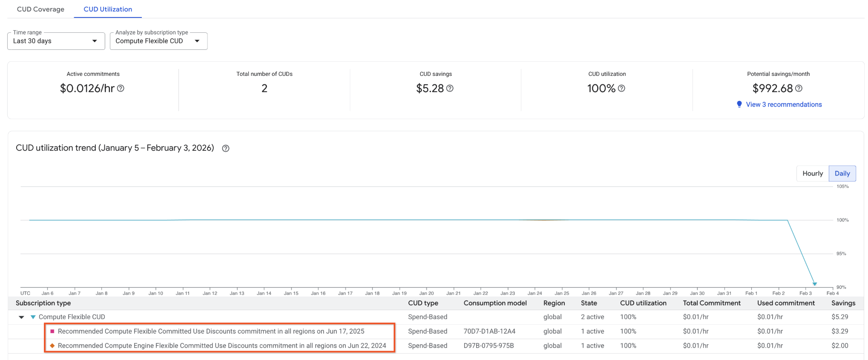
Task: Open the Time range dropdown
Action: [56, 41]
